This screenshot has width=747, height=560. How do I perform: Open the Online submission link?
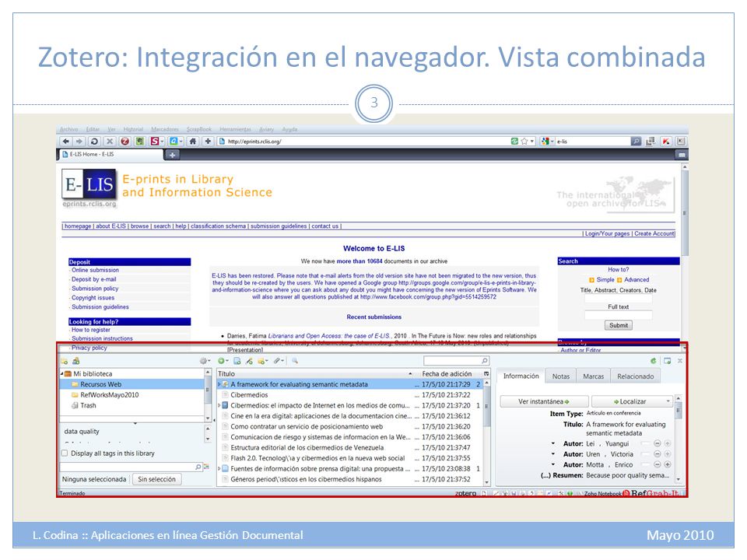coord(95,270)
